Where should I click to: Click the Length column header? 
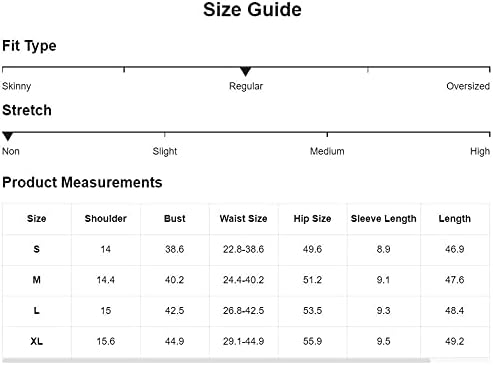(455, 219)
